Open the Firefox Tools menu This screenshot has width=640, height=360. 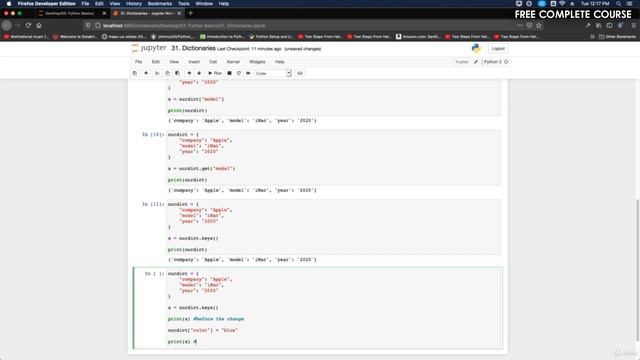(x=184, y=4)
